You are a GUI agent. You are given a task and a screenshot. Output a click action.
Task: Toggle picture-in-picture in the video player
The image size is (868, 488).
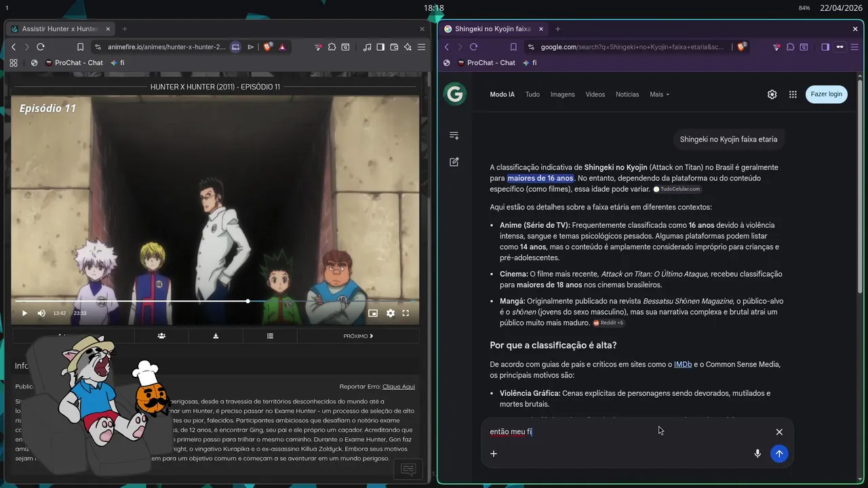pos(372,313)
